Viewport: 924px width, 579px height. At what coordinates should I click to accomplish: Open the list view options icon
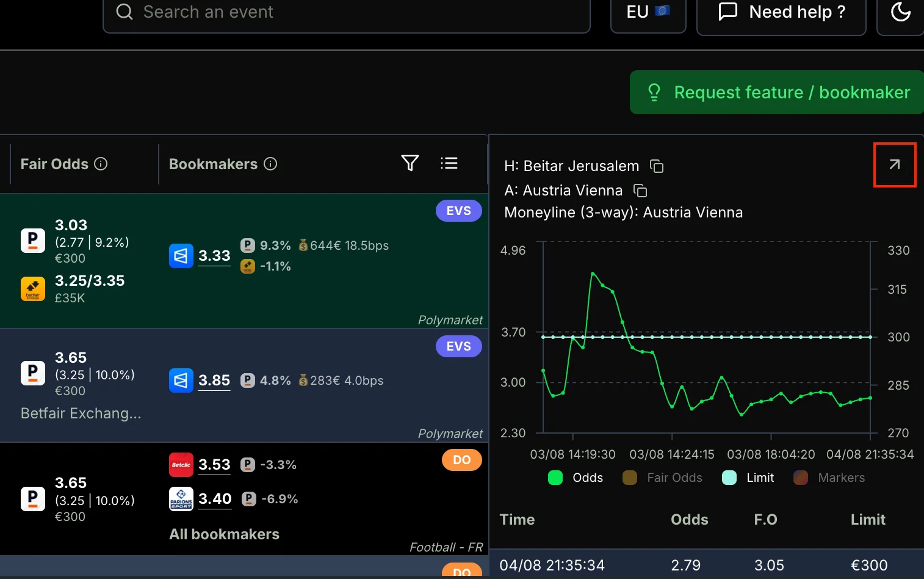(x=449, y=163)
